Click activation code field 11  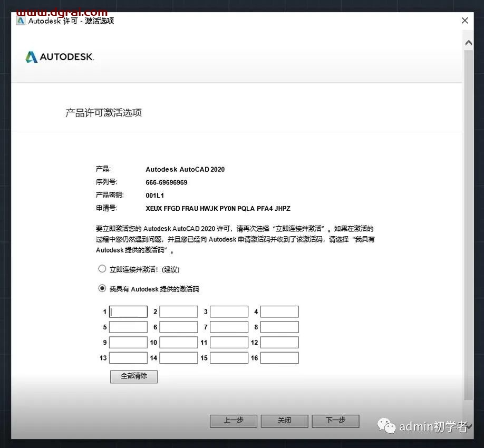[229, 343]
